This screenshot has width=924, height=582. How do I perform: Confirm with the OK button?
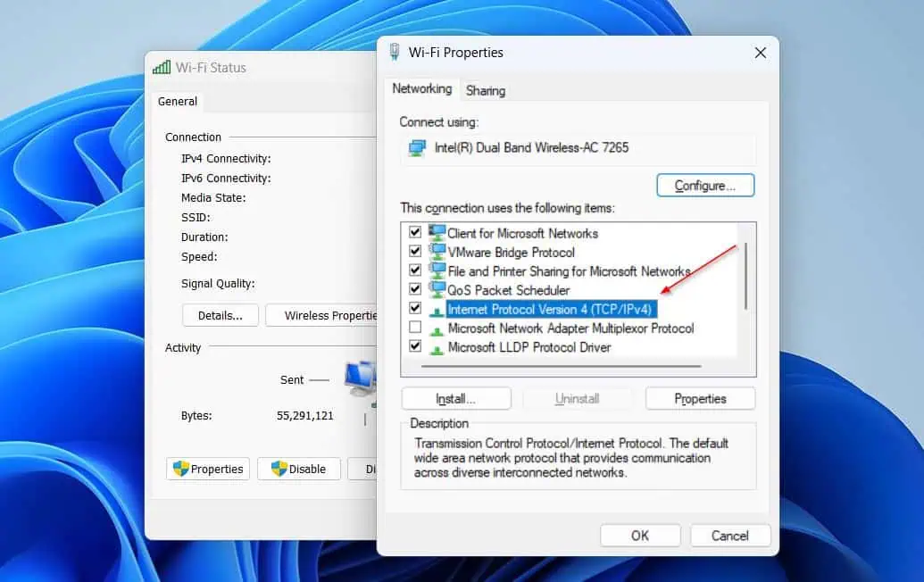(x=640, y=536)
